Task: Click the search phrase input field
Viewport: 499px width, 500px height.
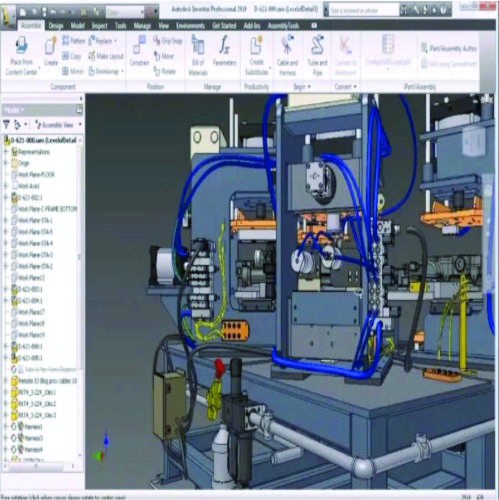Action: coord(363,10)
